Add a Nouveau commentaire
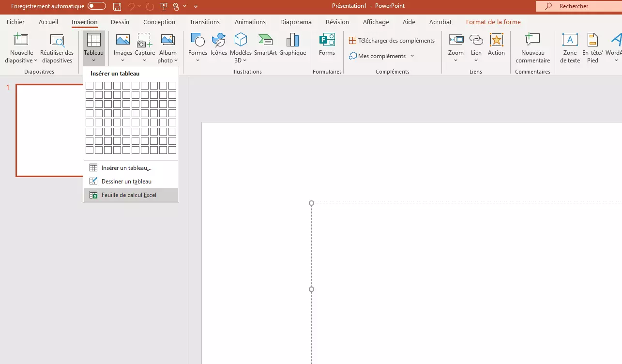 532,48
